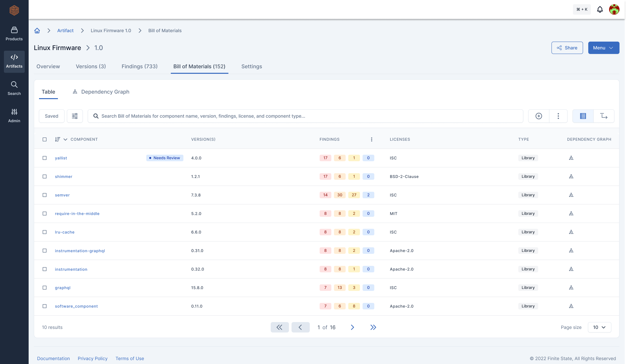Switch to the Overview tab
The height and width of the screenshot is (364, 626).
[48, 66]
